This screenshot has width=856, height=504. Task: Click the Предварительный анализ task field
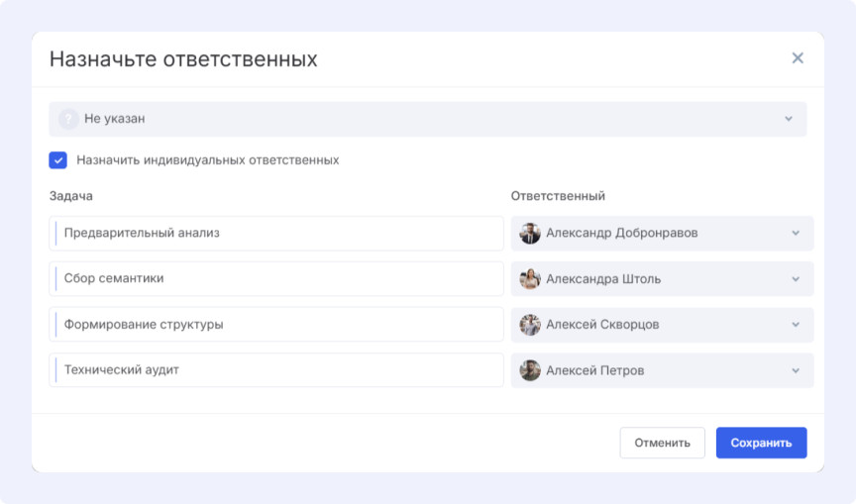[277, 234]
